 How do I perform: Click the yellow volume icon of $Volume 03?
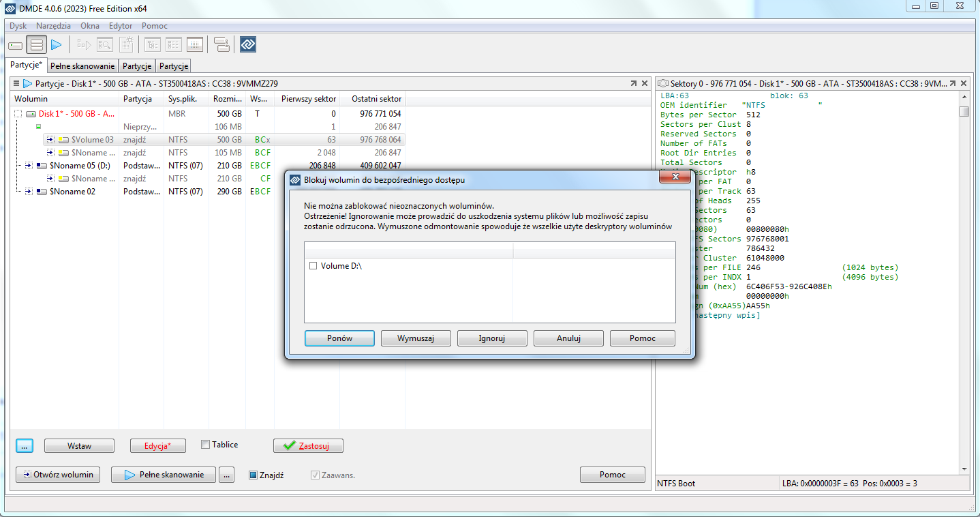[63, 140]
